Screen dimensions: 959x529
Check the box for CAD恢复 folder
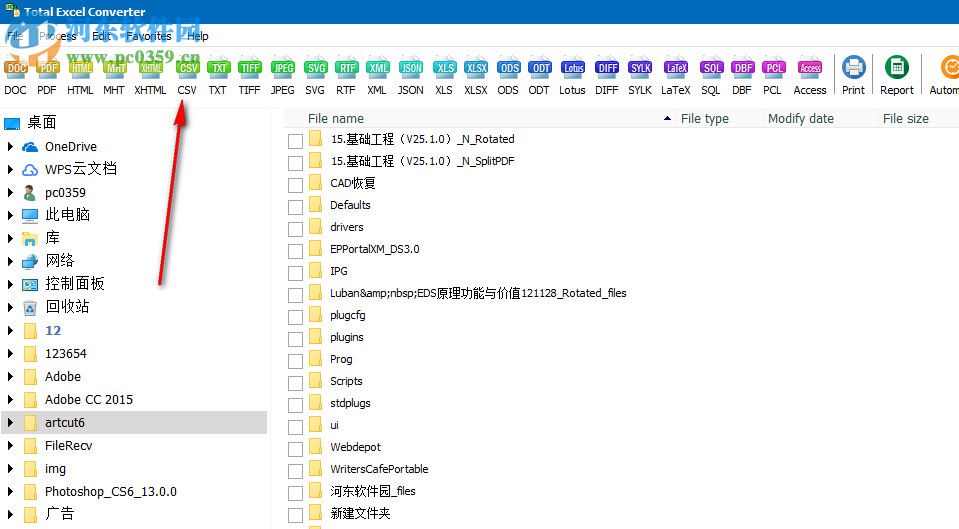[295, 185]
